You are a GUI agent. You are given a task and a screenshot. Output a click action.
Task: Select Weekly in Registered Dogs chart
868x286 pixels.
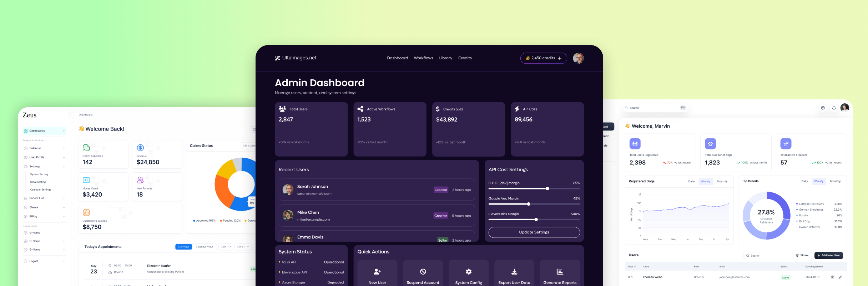point(705,182)
